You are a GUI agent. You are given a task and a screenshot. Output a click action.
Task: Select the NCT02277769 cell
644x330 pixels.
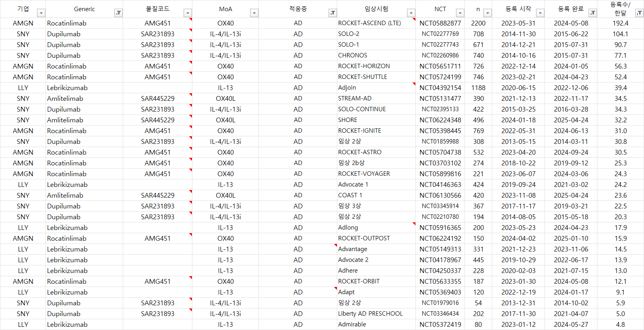(x=440, y=34)
